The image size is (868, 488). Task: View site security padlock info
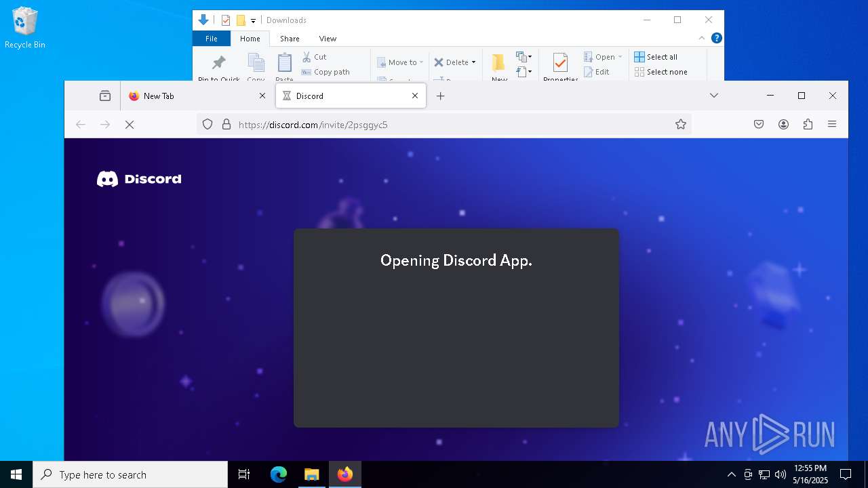pos(226,124)
